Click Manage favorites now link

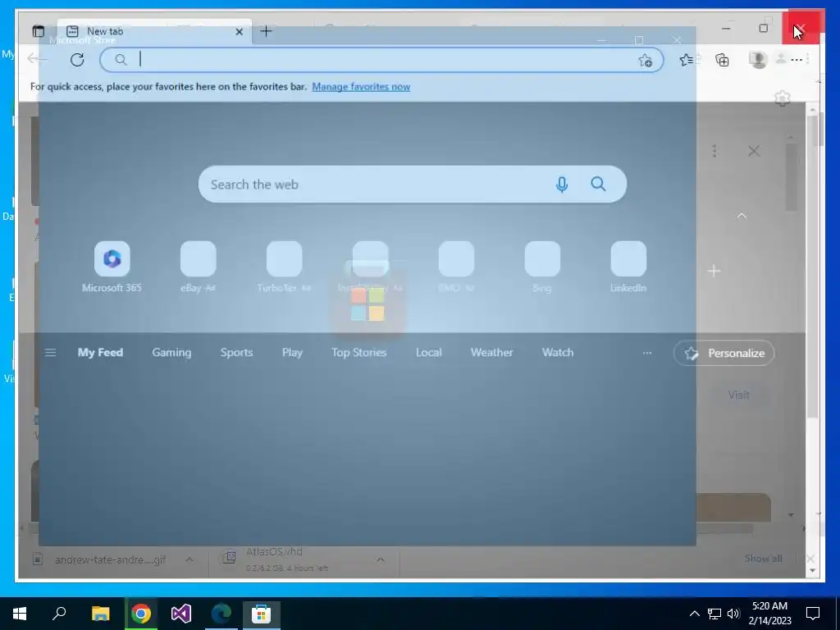click(361, 87)
